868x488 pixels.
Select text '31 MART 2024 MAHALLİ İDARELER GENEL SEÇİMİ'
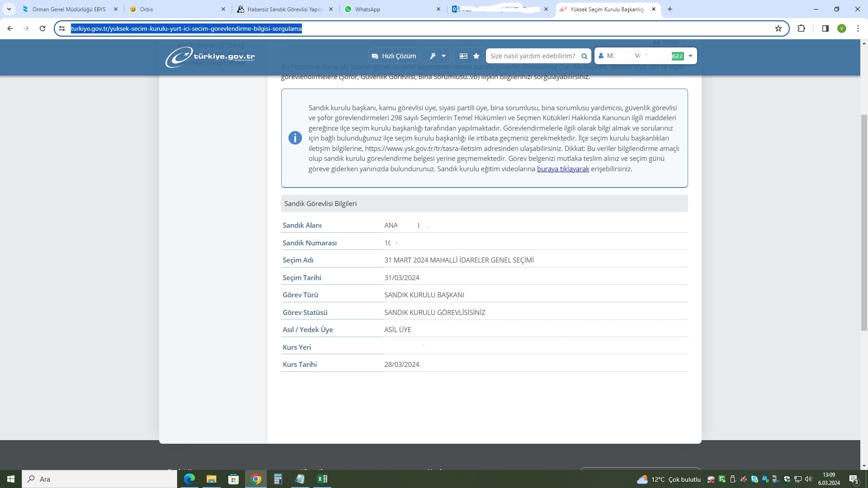[x=459, y=260]
